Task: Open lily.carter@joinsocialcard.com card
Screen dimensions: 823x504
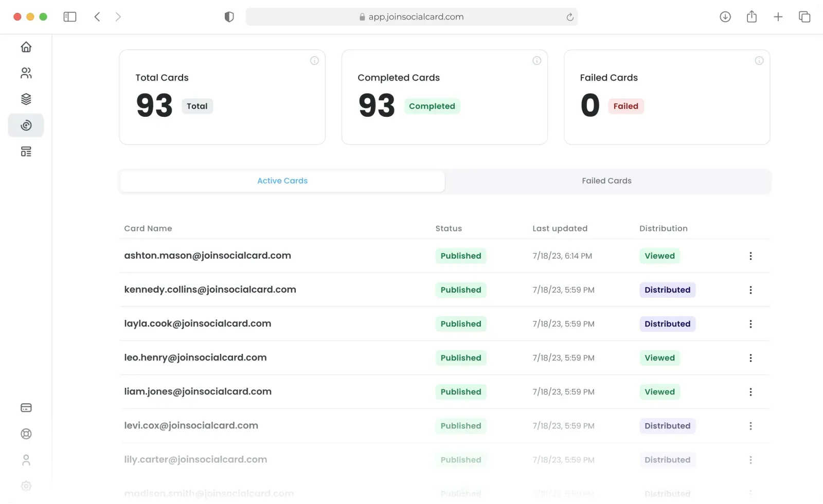Action: click(195, 459)
